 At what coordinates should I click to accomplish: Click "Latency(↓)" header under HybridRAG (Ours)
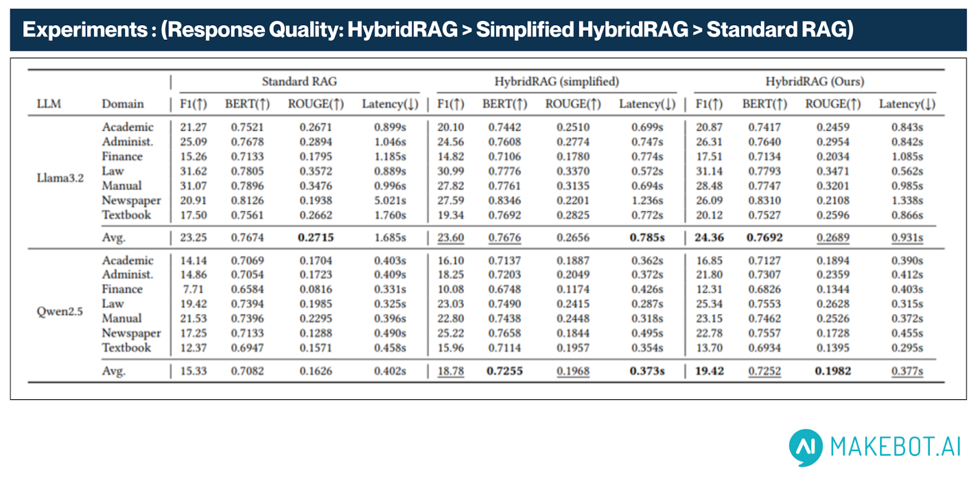(x=907, y=104)
